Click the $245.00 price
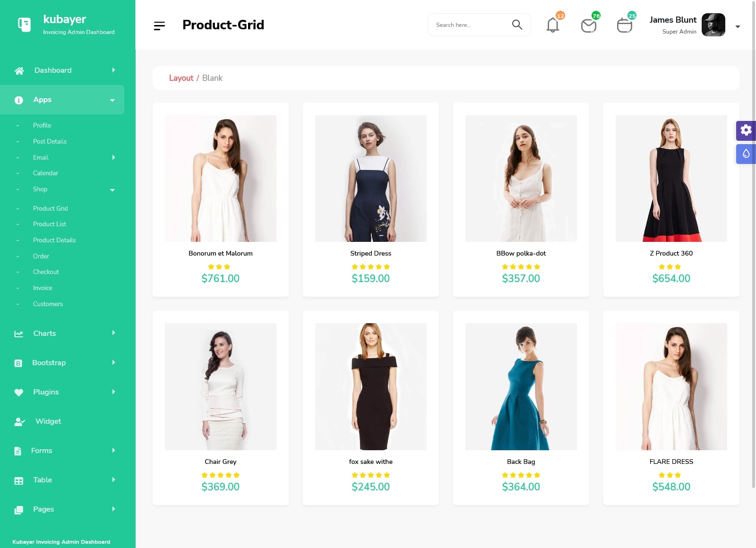This screenshot has width=756, height=548. tap(371, 487)
